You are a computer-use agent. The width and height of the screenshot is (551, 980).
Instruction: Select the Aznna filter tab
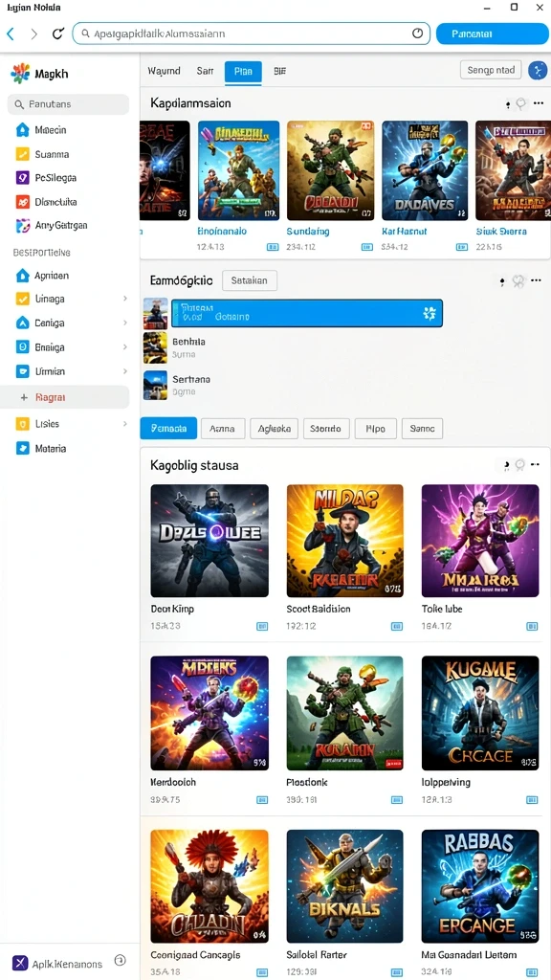223,429
